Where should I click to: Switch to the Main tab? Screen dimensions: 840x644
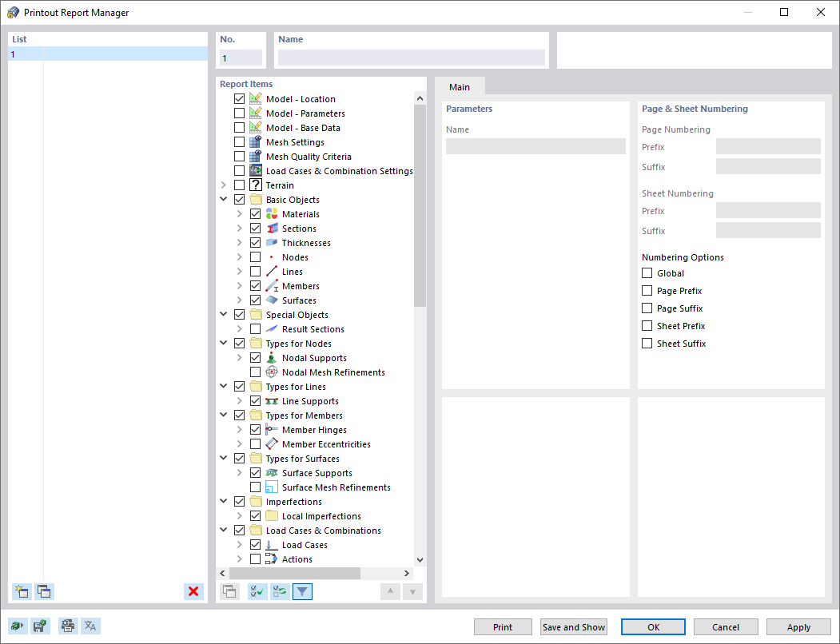click(x=460, y=86)
